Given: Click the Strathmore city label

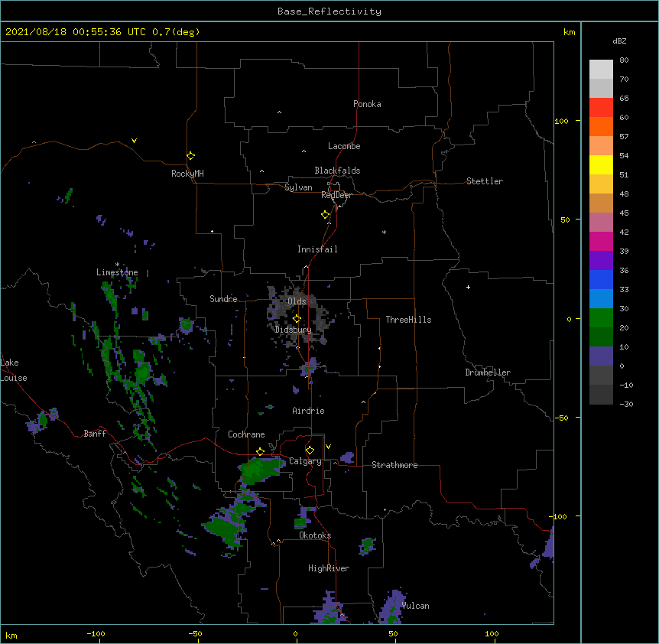Looking at the screenshot, I should point(394,465).
